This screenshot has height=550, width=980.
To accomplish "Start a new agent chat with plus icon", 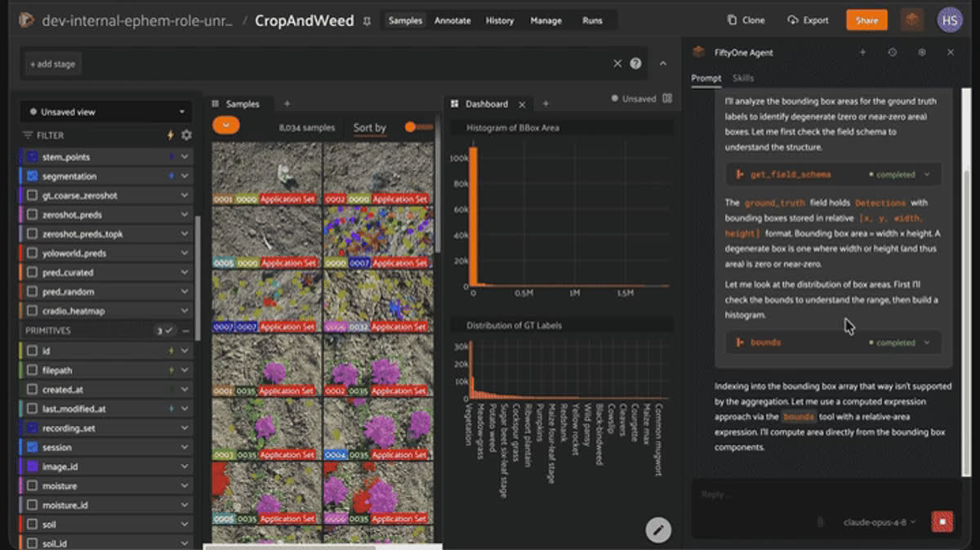I will coord(862,52).
